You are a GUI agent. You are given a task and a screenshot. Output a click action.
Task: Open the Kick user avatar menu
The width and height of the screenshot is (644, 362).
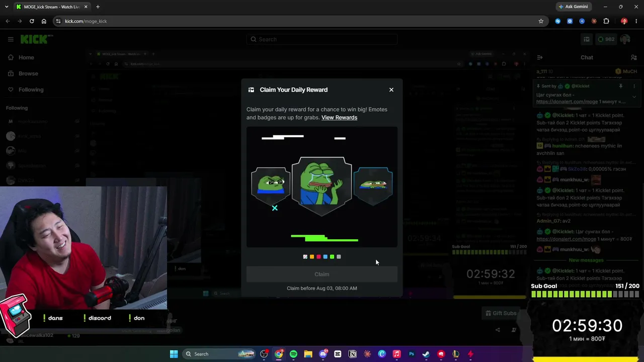click(625, 39)
